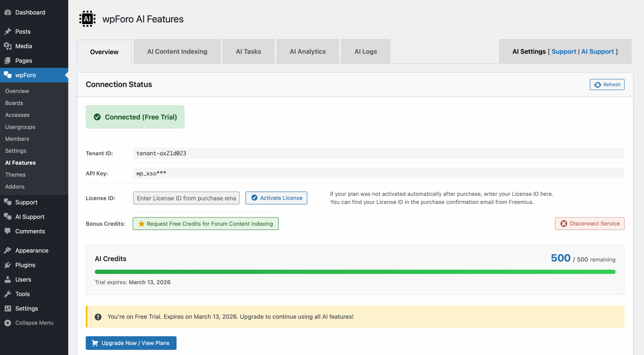Click the wpForo AI chip logo

[x=87, y=19]
